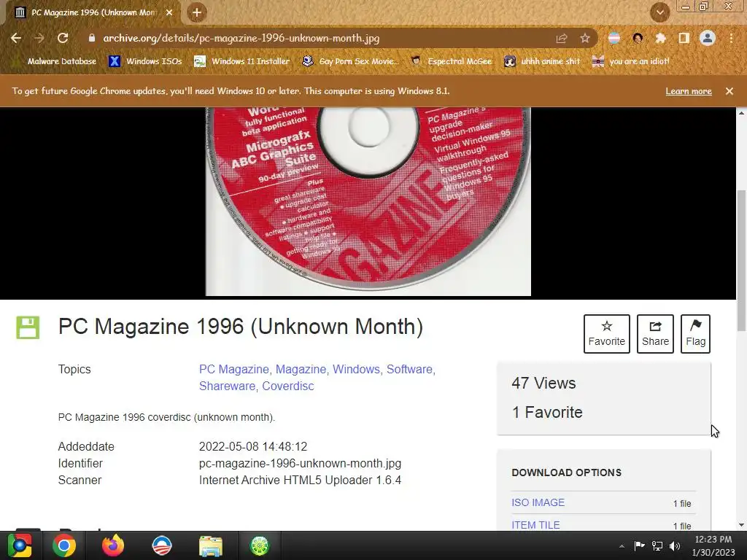Click the 47 Views statistic

[543, 384]
